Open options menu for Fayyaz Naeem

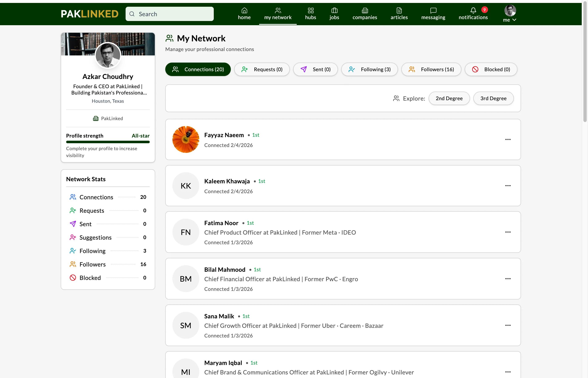click(508, 139)
